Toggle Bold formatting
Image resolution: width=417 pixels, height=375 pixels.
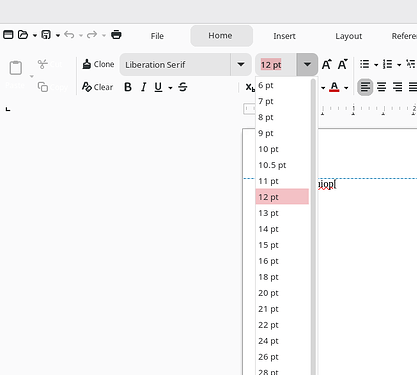point(128,87)
